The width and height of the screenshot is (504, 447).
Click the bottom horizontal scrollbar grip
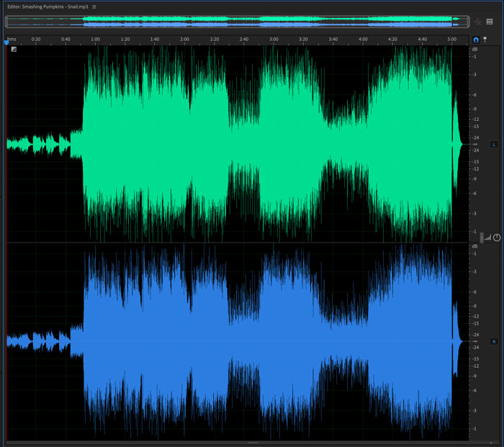click(x=253, y=443)
